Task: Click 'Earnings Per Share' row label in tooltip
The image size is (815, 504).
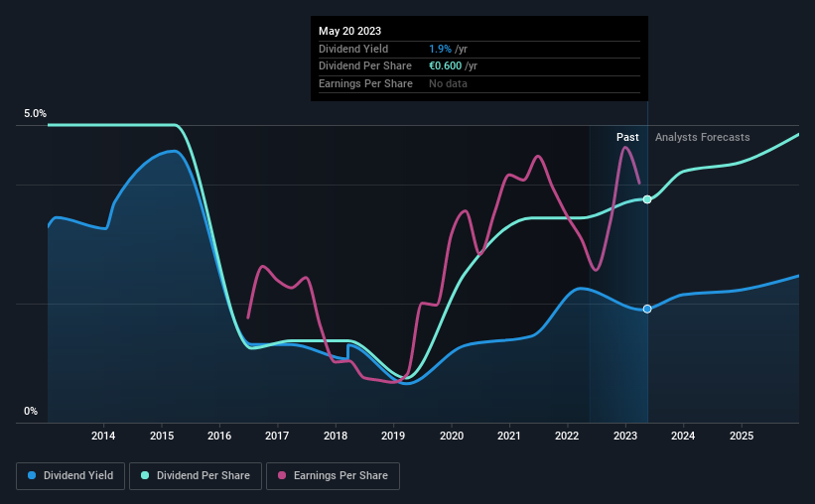Action: (365, 83)
